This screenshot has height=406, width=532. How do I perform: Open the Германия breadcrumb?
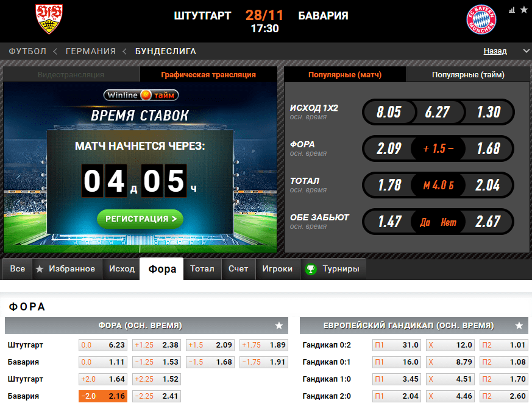pos(91,51)
